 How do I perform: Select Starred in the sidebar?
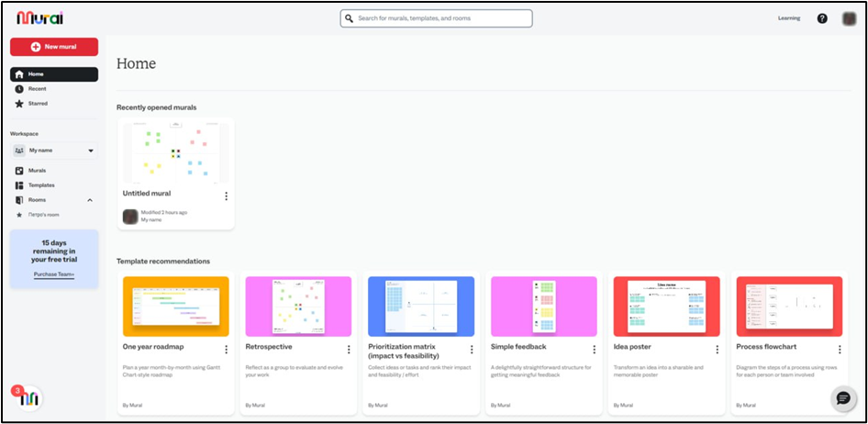(38, 104)
